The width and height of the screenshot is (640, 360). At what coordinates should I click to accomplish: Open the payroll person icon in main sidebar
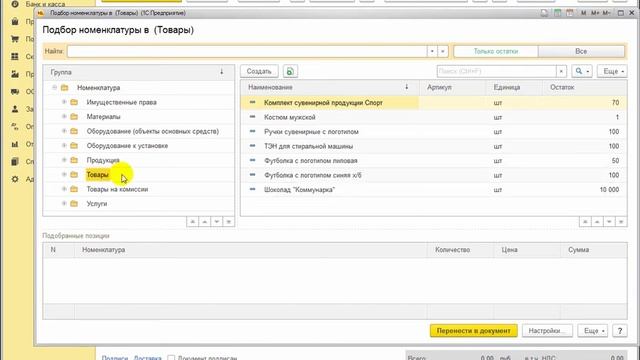(x=15, y=109)
